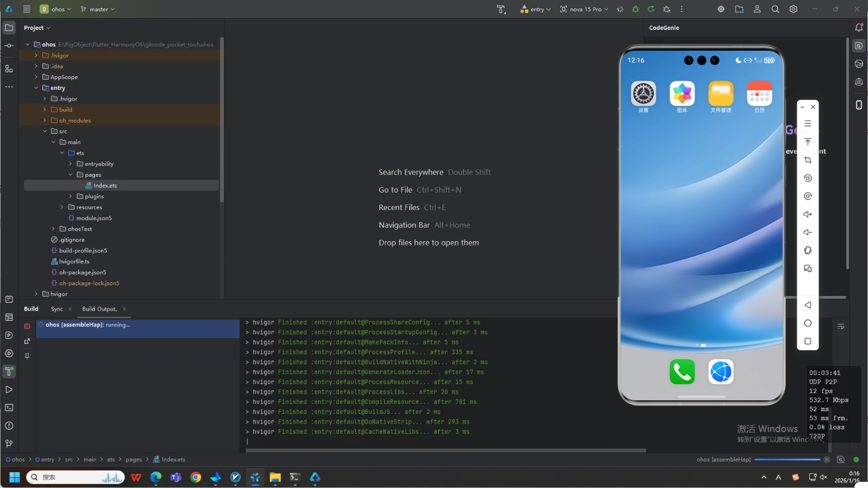Open the main hamburger menu
Image resolution: width=868 pixels, height=488 pixels.
(27, 9)
